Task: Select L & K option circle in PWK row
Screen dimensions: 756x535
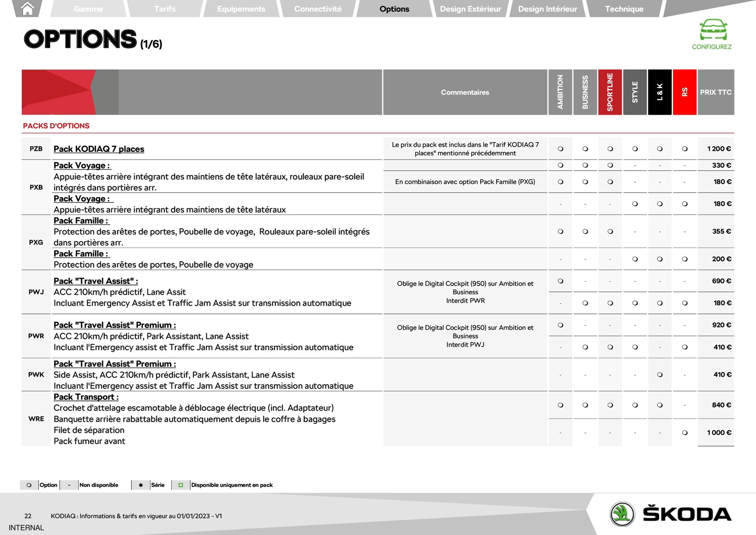Action: click(660, 375)
